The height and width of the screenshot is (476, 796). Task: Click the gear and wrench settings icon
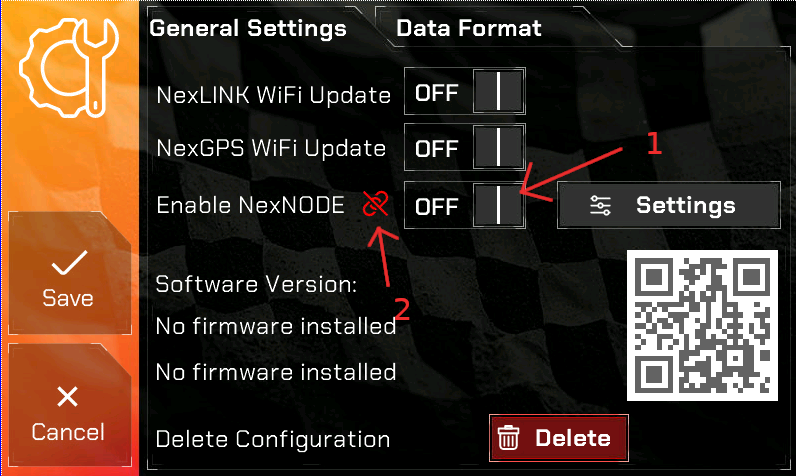coord(69,67)
